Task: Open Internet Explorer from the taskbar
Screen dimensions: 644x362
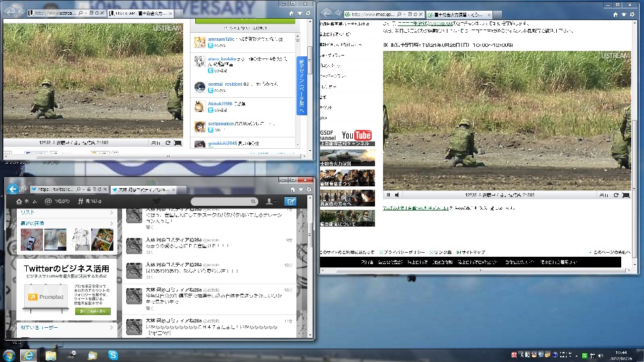Action: click(28, 355)
